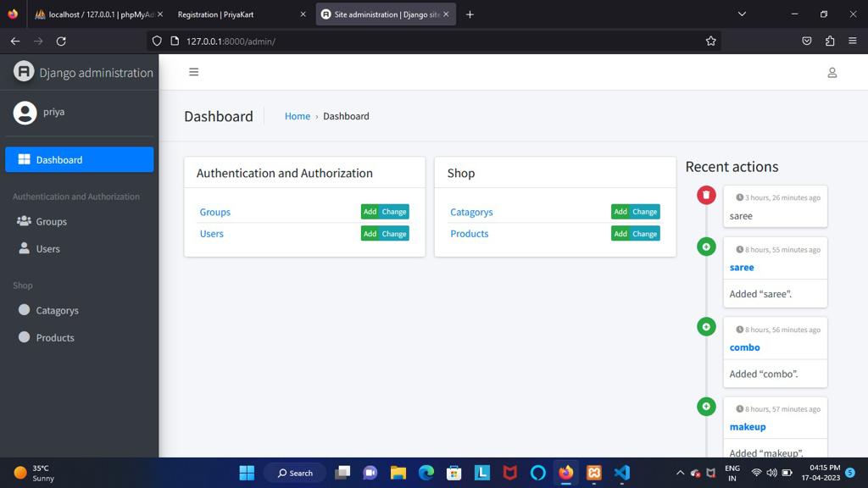
Task: Open the combo link in Recent actions
Action: [744, 347]
